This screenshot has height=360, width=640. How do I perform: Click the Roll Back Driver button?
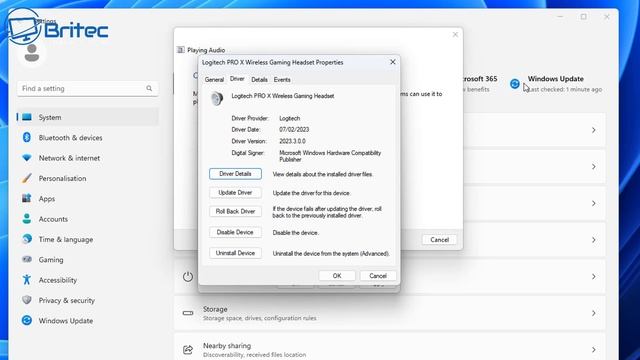(235, 211)
